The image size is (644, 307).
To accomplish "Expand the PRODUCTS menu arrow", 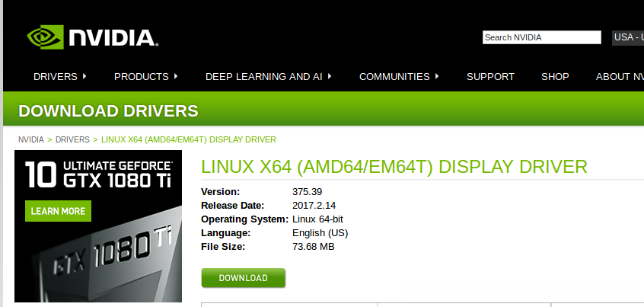I will pos(175,76).
